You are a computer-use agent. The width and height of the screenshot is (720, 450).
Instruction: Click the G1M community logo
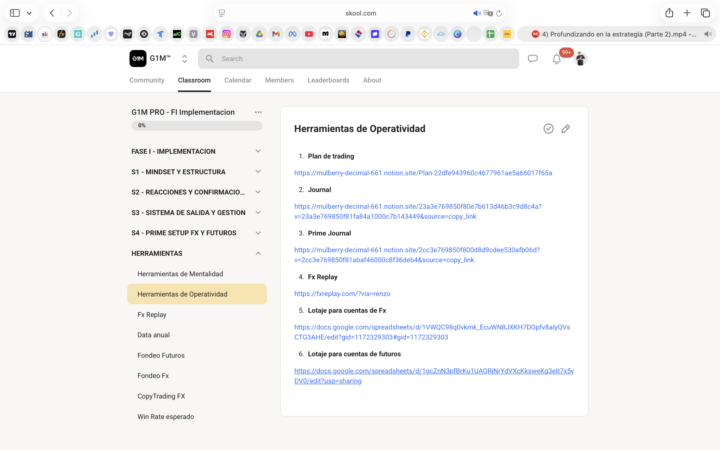pyautogui.click(x=138, y=58)
